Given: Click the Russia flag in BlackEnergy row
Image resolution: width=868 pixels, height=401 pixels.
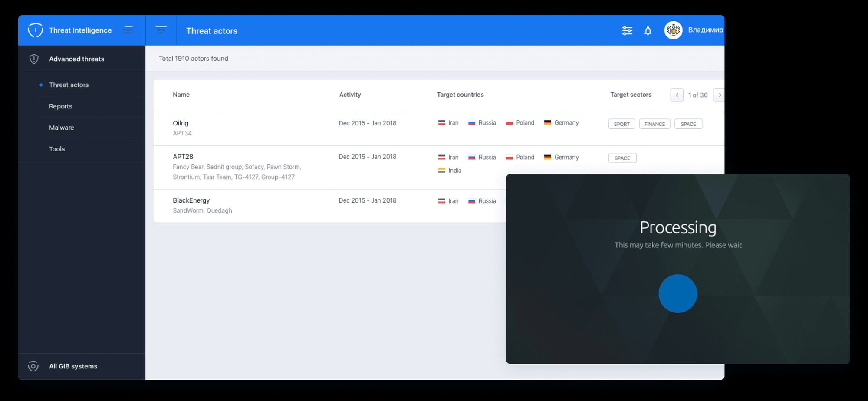Looking at the screenshot, I should (472, 201).
